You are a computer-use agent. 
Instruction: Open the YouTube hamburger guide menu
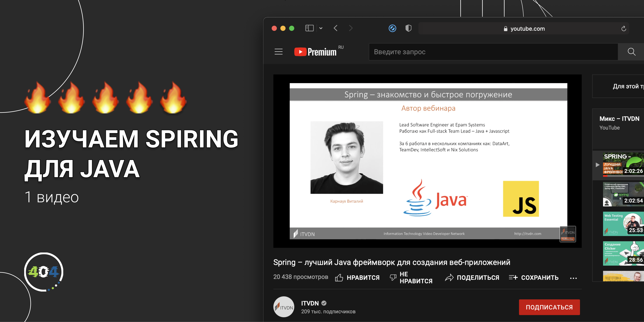click(x=279, y=52)
